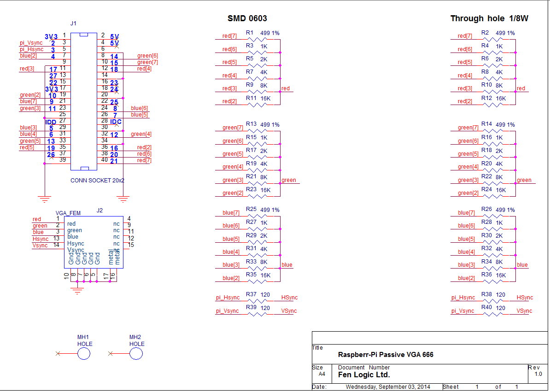This screenshot has height=392, width=550.
Task: Select the J1 connector reference label
Action: (x=73, y=23)
